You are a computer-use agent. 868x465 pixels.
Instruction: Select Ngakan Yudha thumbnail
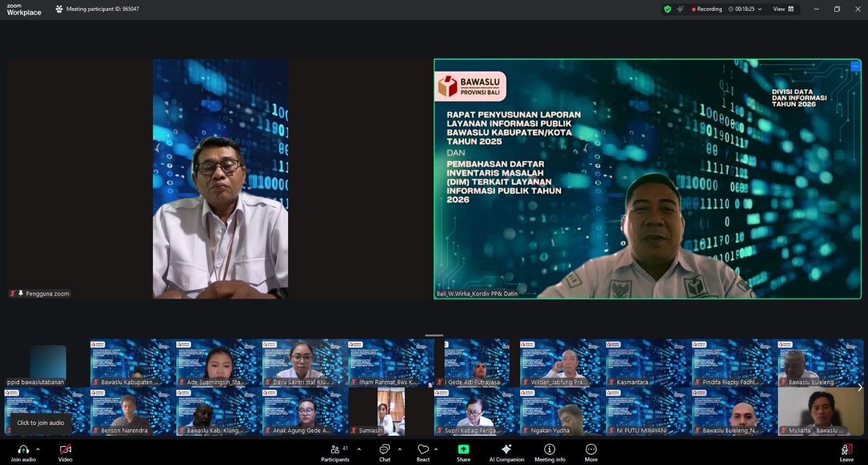tap(563, 411)
